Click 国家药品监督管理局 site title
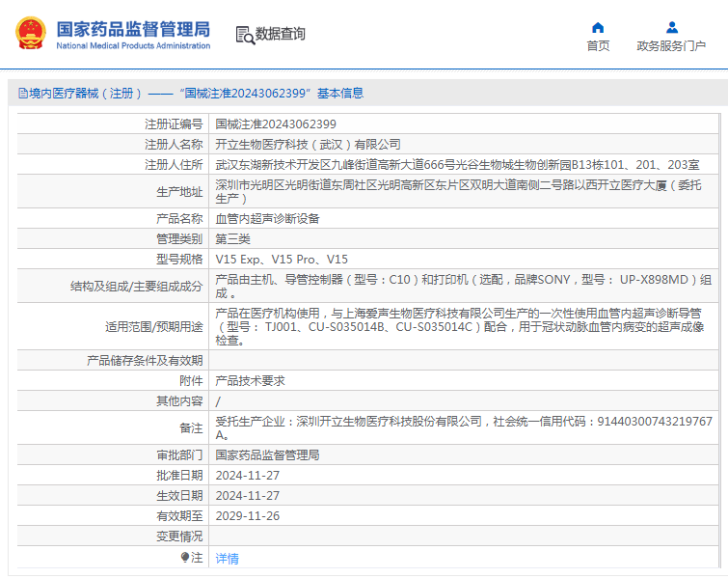 click(133, 29)
